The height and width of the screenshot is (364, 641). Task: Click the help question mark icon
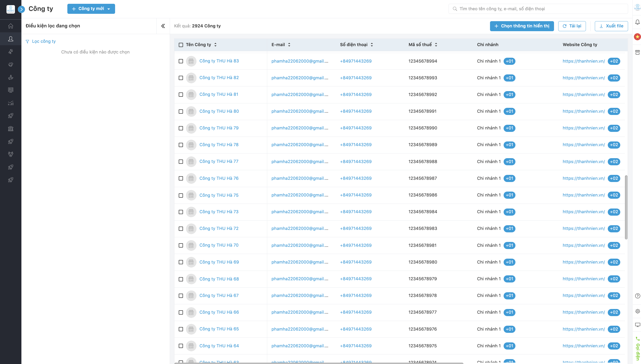coord(637,296)
